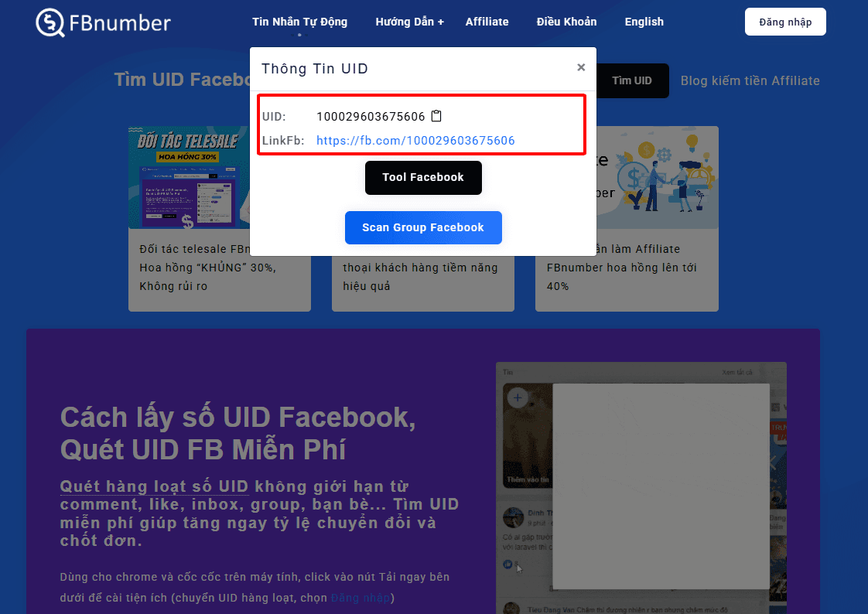This screenshot has width=868, height=614.
Task: Click the Đăng nhập button
Action: [785, 22]
